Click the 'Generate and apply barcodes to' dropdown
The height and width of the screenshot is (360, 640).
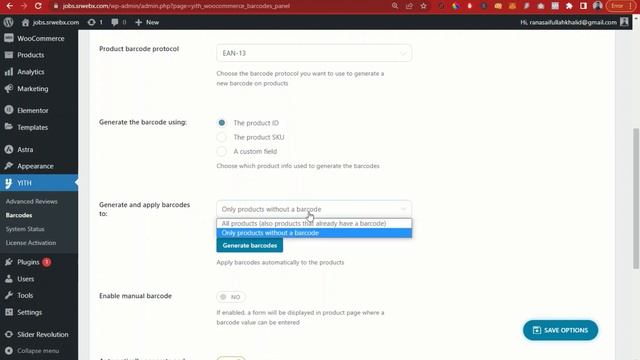(x=314, y=209)
